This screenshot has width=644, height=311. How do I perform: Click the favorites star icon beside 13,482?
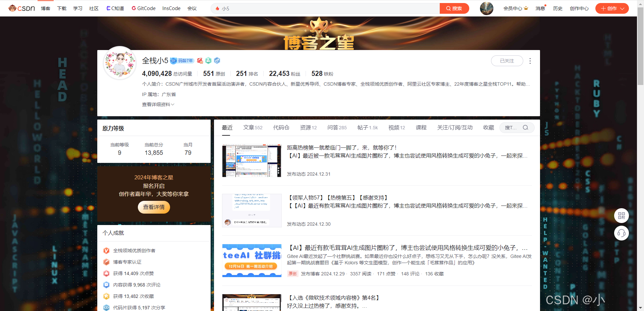106,296
